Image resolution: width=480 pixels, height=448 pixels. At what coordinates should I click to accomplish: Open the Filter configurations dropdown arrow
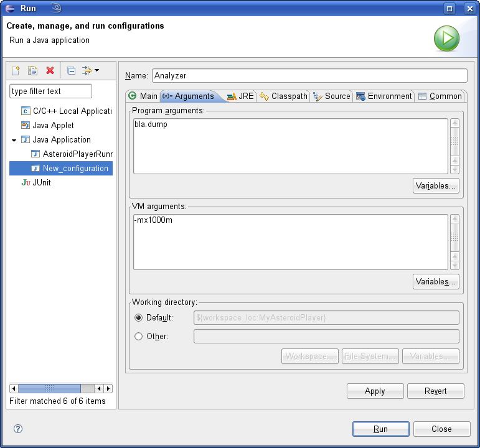click(x=96, y=70)
